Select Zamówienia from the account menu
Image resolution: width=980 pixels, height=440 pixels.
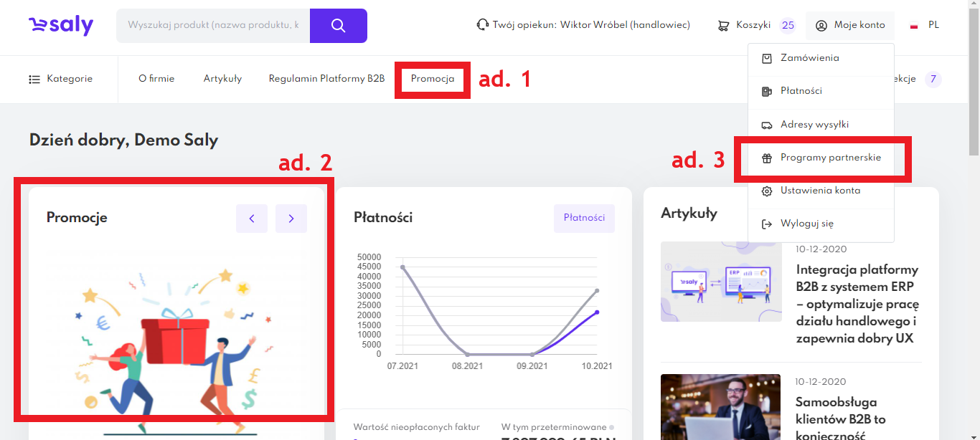click(x=809, y=58)
